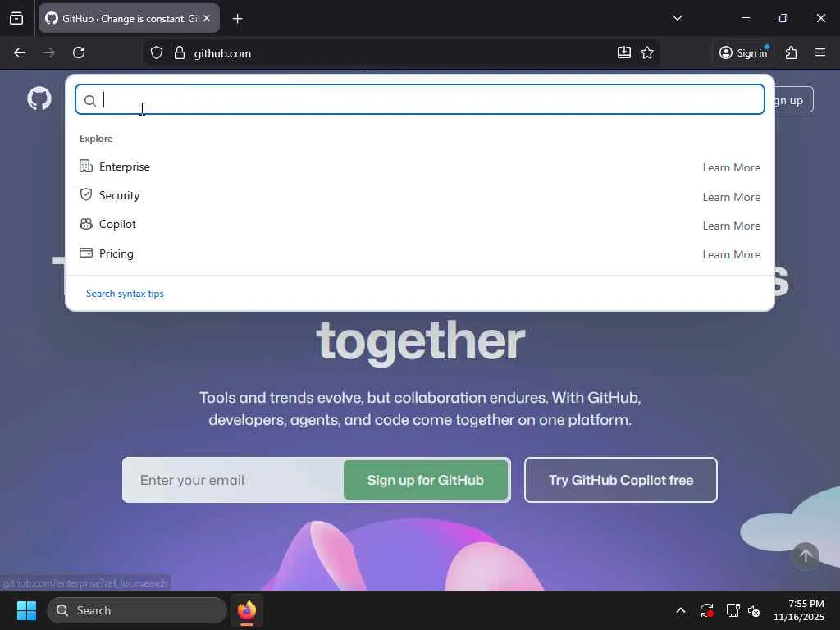Click the GitHub Octocat logo
Image resolution: width=840 pixels, height=630 pixels.
coord(39,98)
